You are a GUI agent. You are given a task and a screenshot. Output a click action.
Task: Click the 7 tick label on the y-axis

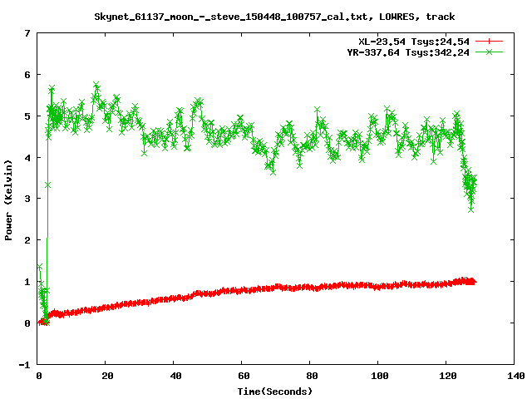coord(27,33)
